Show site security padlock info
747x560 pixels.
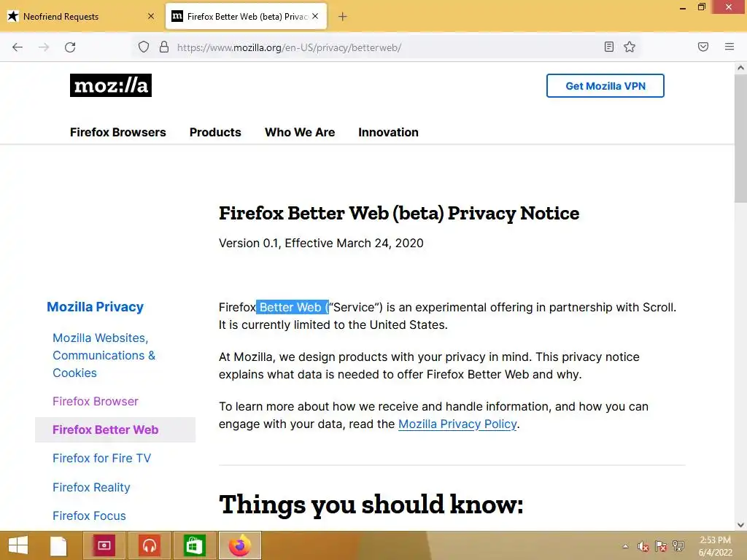[x=164, y=47]
